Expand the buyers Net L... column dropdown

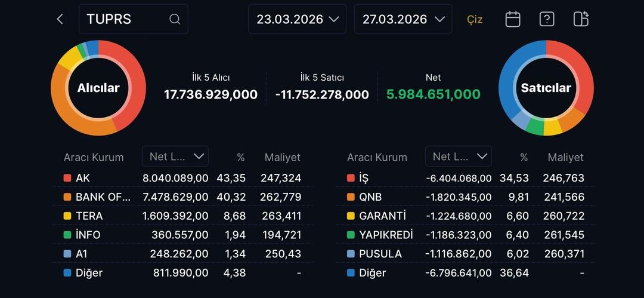(x=175, y=156)
